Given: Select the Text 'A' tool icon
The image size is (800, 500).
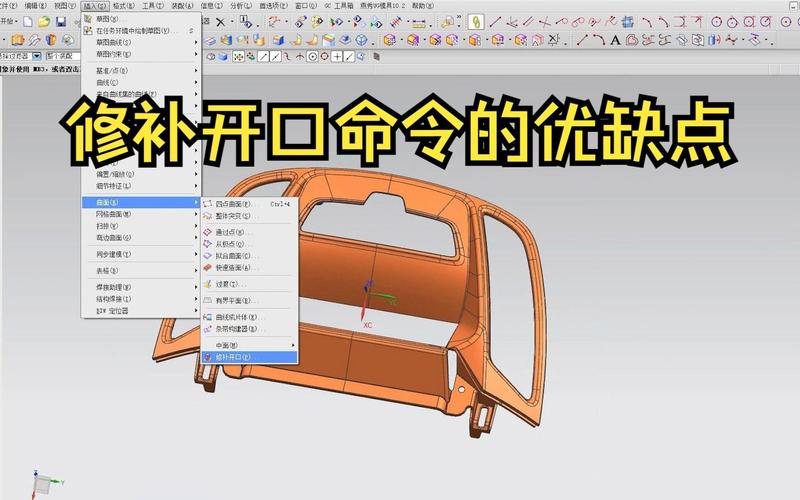Looking at the screenshot, I should coord(615,40).
